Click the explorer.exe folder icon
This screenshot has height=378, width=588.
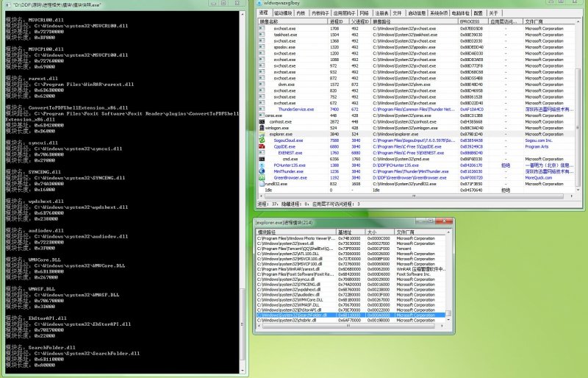(262, 134)
